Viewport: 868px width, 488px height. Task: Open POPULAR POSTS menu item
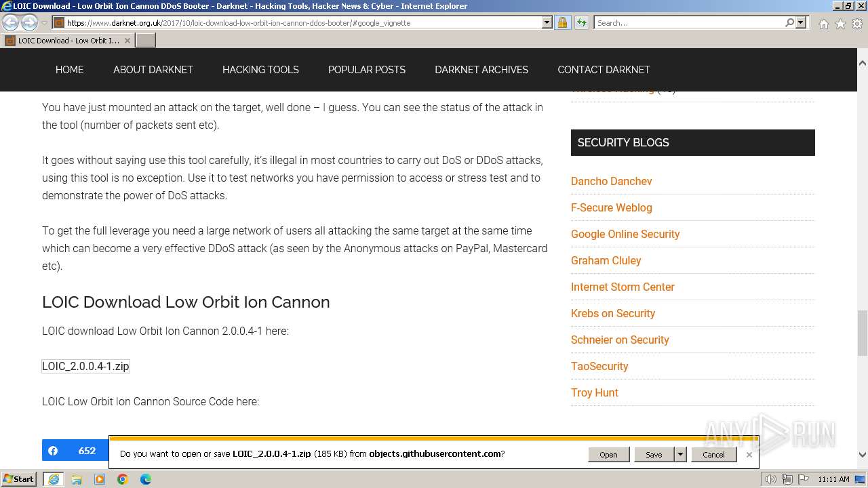pos(367,70)
